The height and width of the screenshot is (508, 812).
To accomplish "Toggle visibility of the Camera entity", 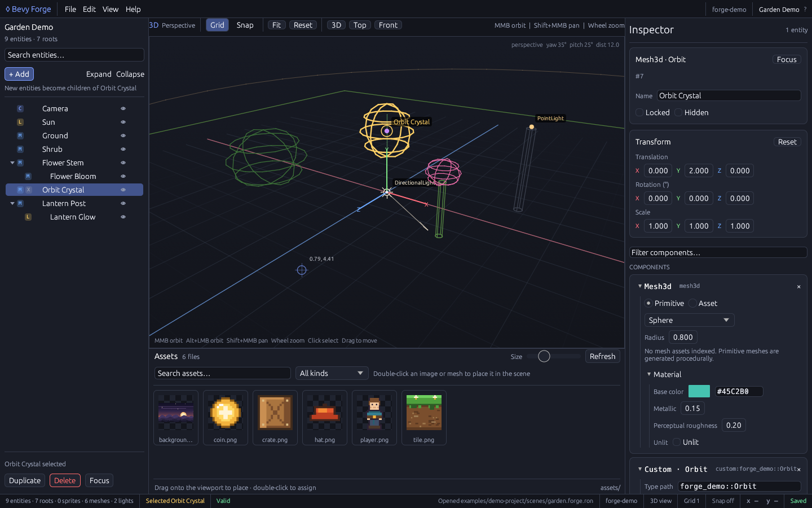I will (x=123, y=108).
